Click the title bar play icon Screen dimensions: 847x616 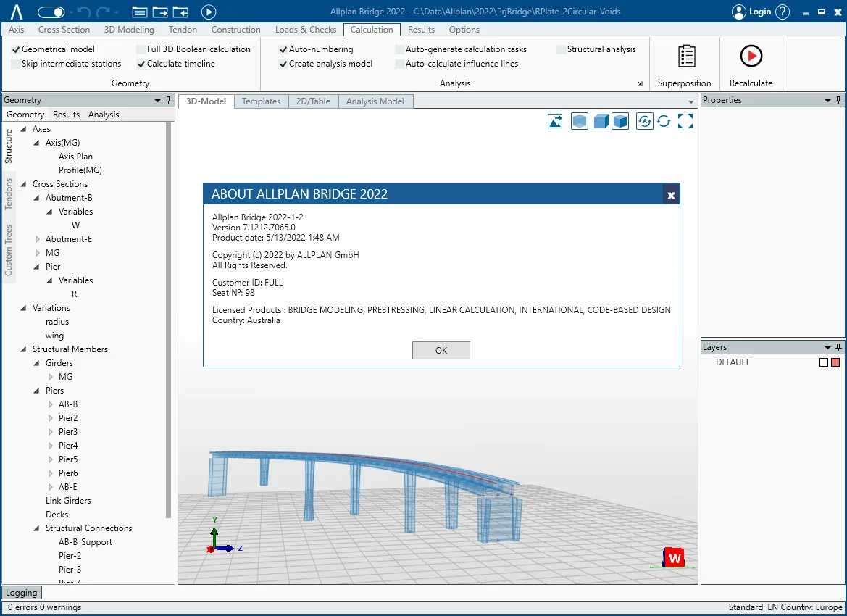pyautogui.click(x=209, y=12)
